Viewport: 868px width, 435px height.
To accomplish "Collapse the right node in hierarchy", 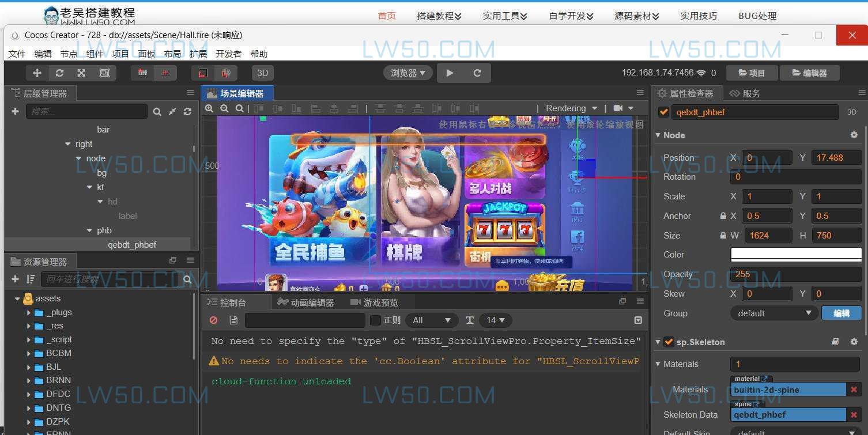I will tap(68, 144).
